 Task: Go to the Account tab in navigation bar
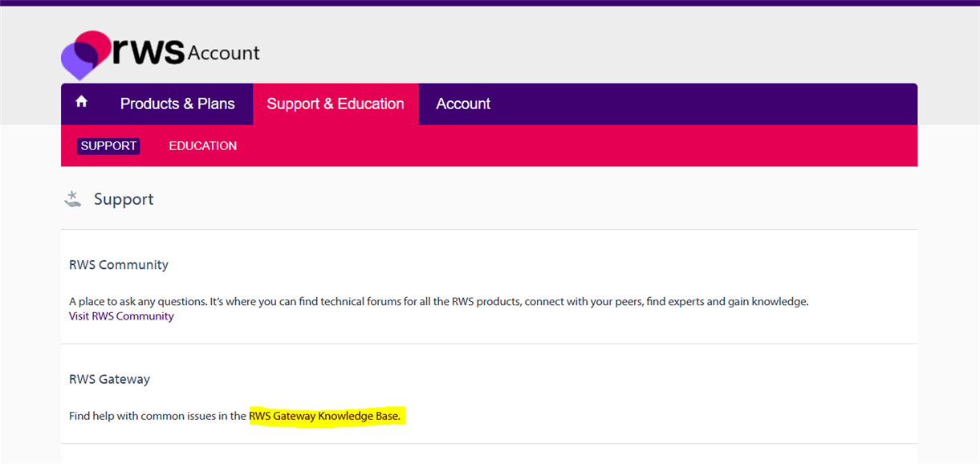point(463,104)
